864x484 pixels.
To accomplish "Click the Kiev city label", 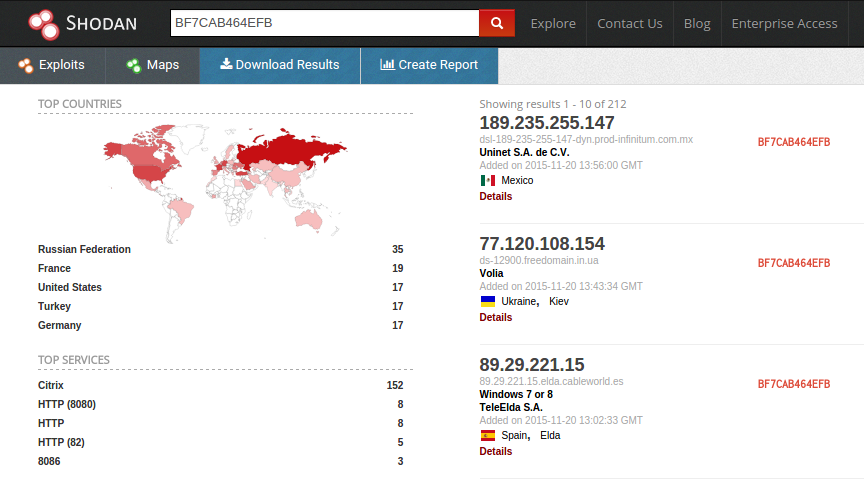I will (559, 302).
